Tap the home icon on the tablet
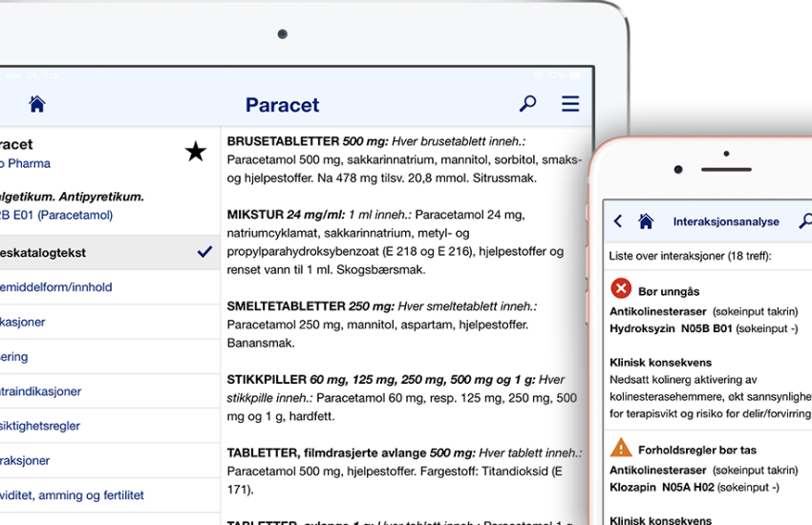This screenshot has height=525, width=812. [x=36, y=104]
